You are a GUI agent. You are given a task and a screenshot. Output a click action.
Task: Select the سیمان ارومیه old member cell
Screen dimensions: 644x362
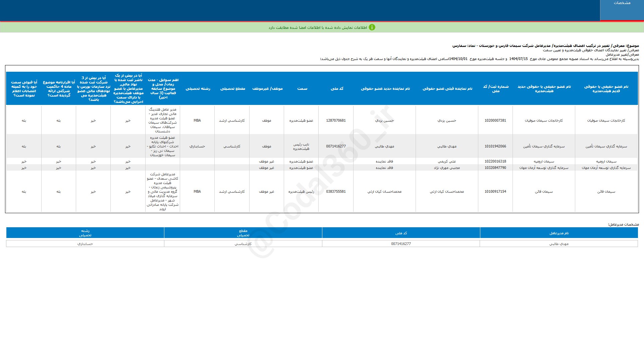click(x=606, y=162)
